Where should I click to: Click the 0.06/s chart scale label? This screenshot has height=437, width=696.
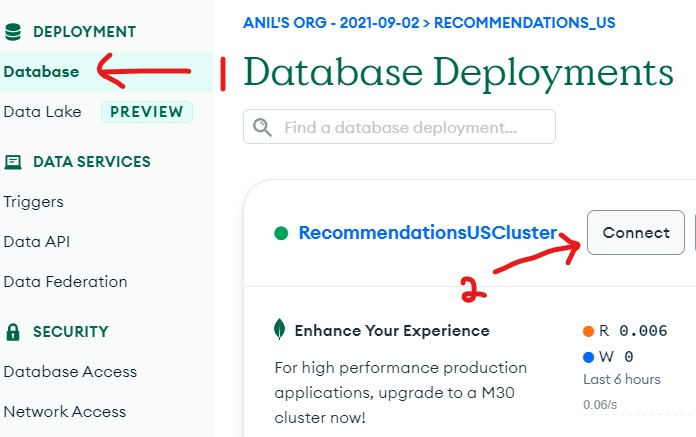click(x=600, y=405)
